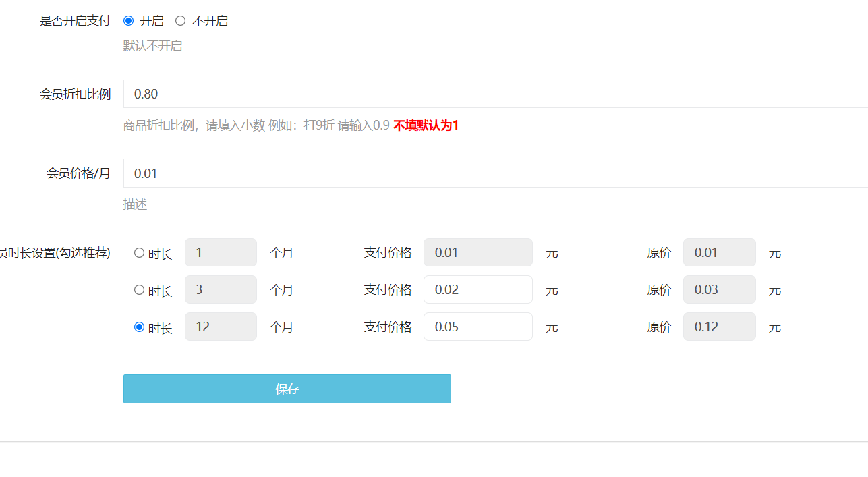The height and width of the screenshot is (477, 868).
Task: Click the red 不填默认为1 hint text
Action: (x=426, y=125)
